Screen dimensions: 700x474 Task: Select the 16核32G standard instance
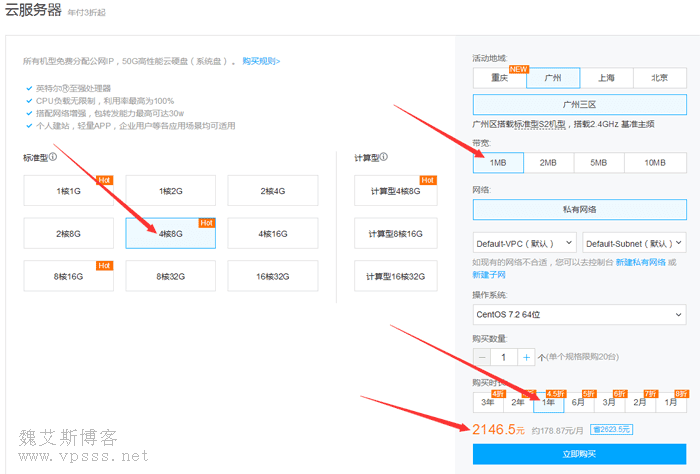click(273, 276)
